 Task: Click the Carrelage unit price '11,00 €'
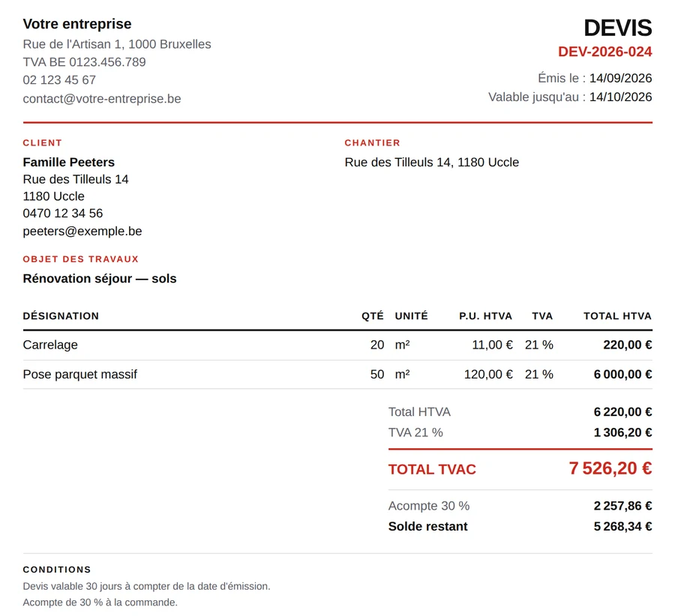pyautogui.click(x=493, y=345)
